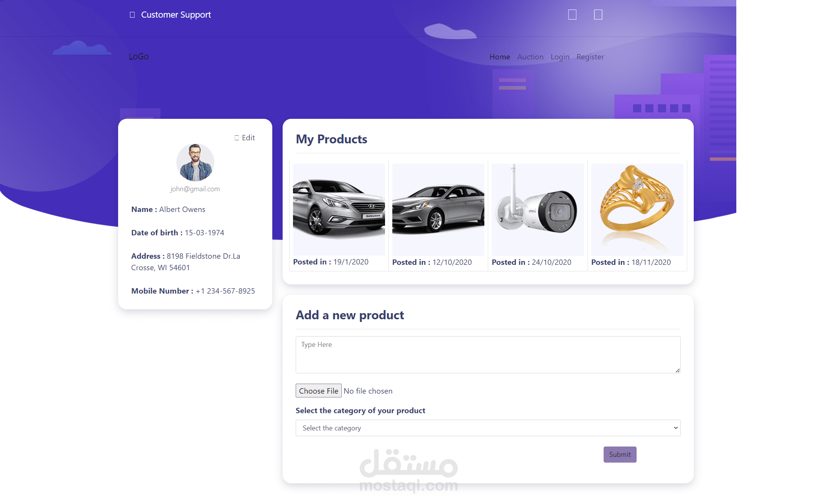Open the silver Sonata front-view product thumbnail
This screenshot has height=504, width=818.
pyautogui.click(x=339, y=210)
